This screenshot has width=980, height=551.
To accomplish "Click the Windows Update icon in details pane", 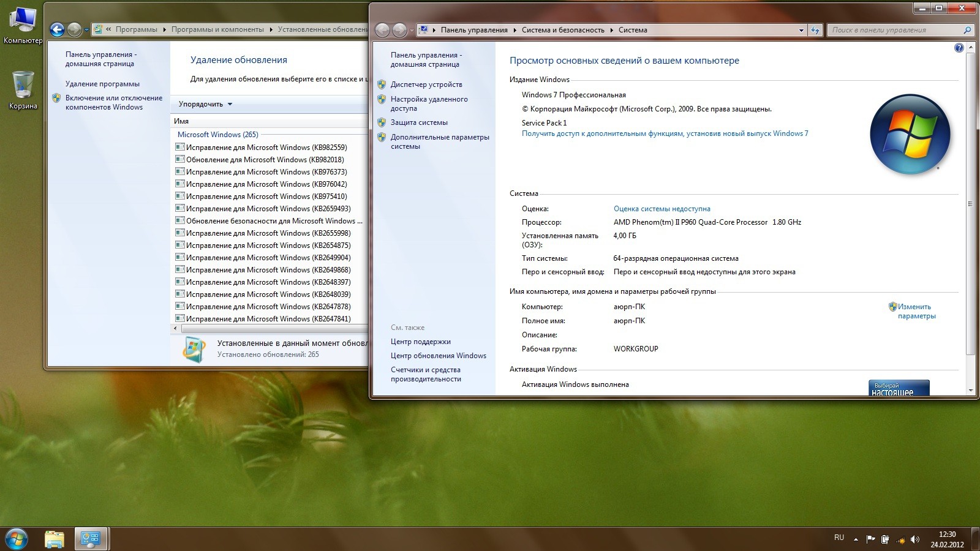I will [x=194, y=349].
